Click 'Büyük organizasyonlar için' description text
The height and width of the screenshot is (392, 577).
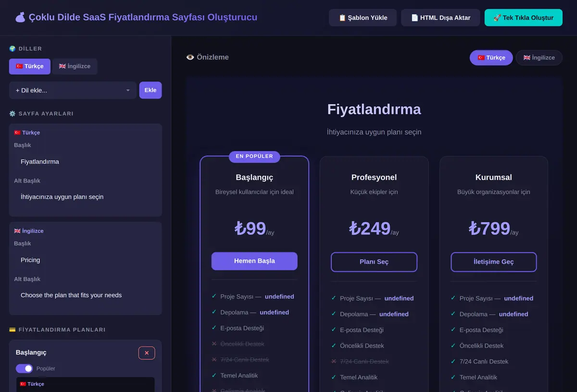tap(494, 192)
